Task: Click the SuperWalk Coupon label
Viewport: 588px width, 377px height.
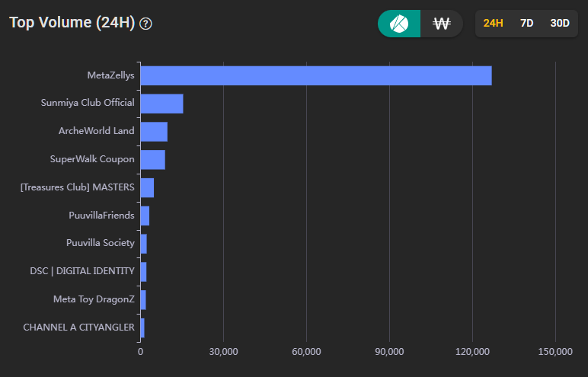Action: tap(92, 159)
